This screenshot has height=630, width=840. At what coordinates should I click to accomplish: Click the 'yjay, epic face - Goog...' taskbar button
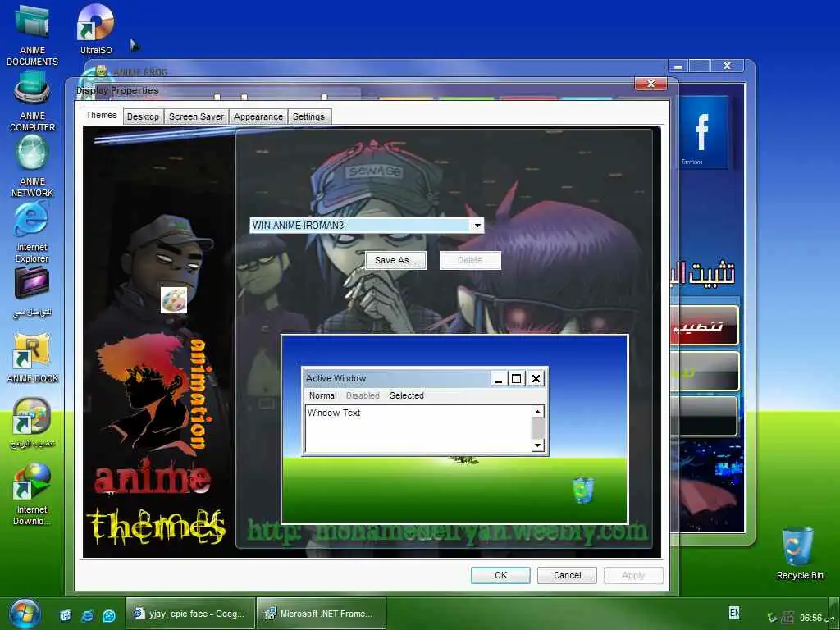189,614
